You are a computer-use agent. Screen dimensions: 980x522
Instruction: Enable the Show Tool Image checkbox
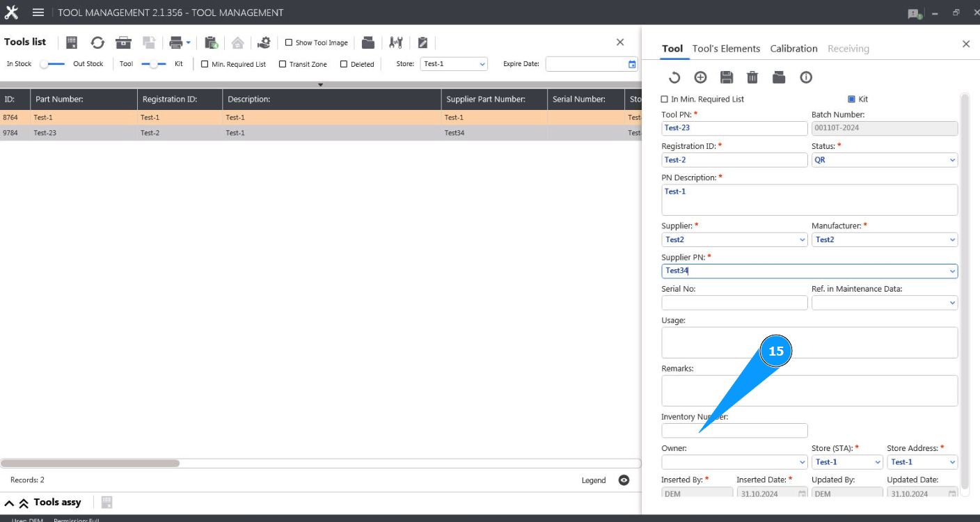[289, 42]
